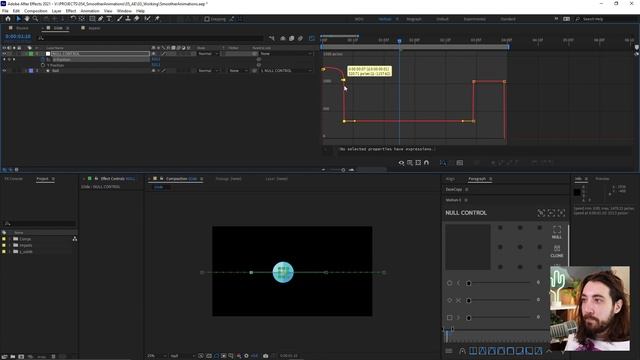
Task: Toggle the frame blending switch in timeline header
Action: (291, 38)
